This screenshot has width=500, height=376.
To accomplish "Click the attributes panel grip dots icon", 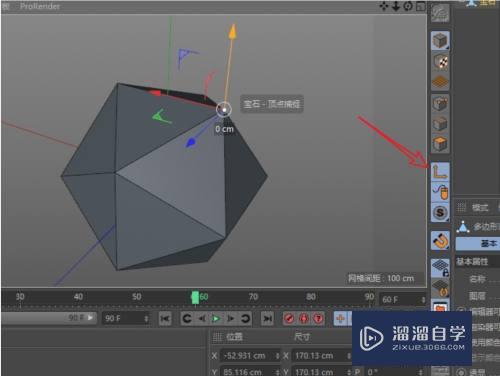I will pyautogui.click(x=461, y=208).
